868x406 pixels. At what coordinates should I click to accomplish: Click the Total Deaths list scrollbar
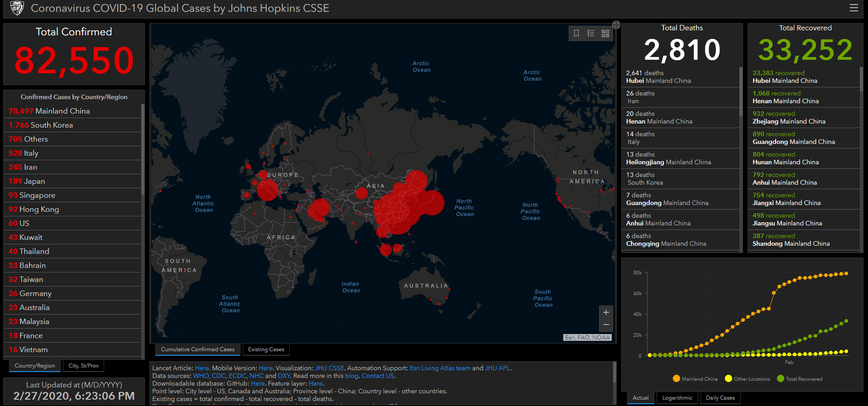[741, 91]
